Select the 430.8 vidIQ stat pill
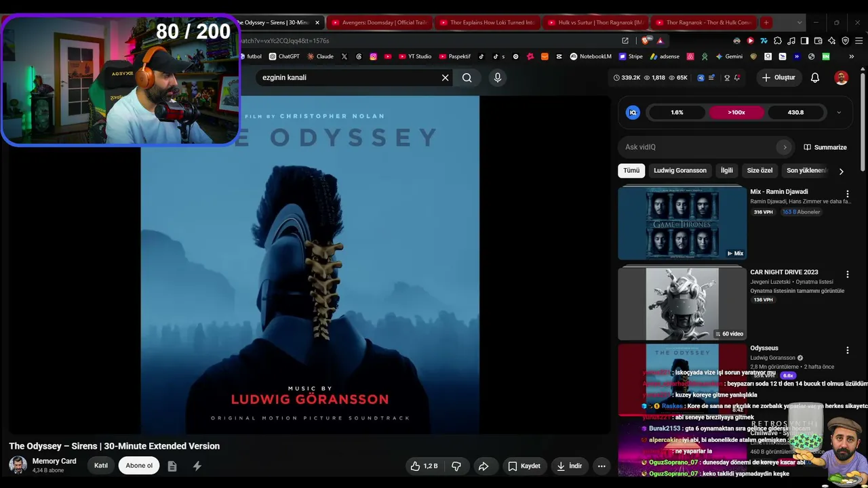 796,113
